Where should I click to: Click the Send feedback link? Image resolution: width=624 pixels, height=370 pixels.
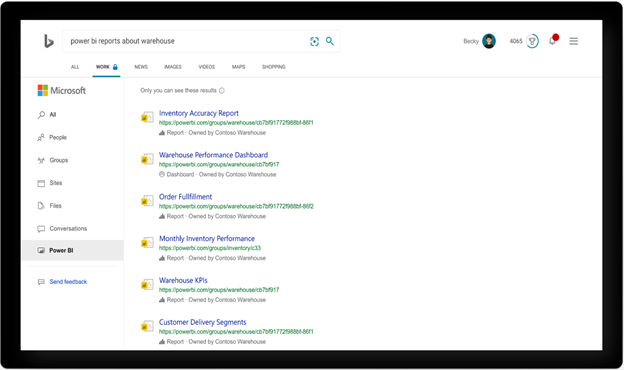[68, 282]
